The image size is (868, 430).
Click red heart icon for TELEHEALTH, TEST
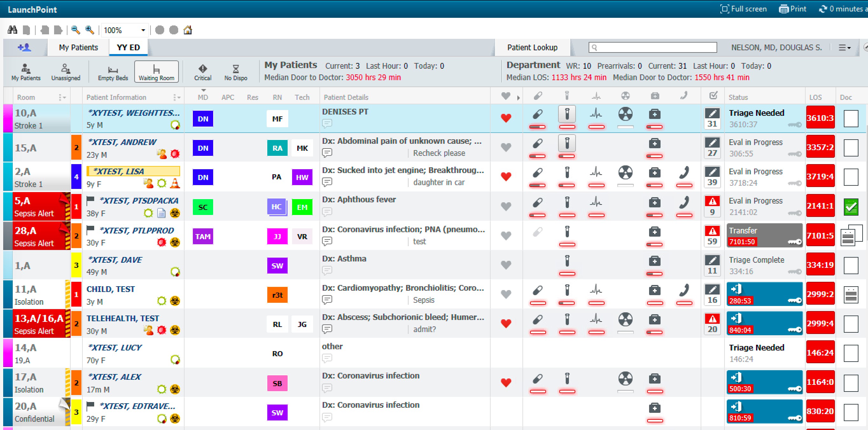click(506, 323)
